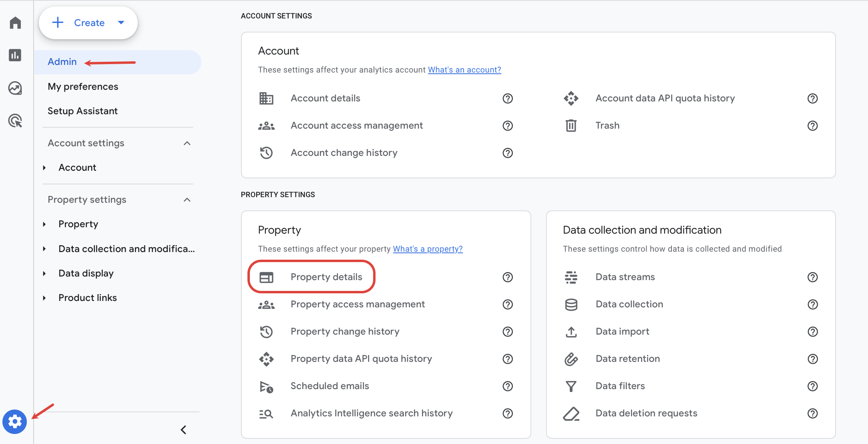Click the gear settings icon at bottom left
The image size is (868, 444).
tap(15, 422)
